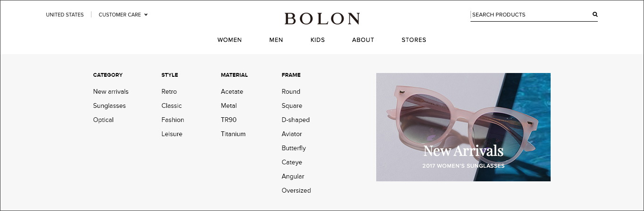Select the Titanium material link

[233, 134]
